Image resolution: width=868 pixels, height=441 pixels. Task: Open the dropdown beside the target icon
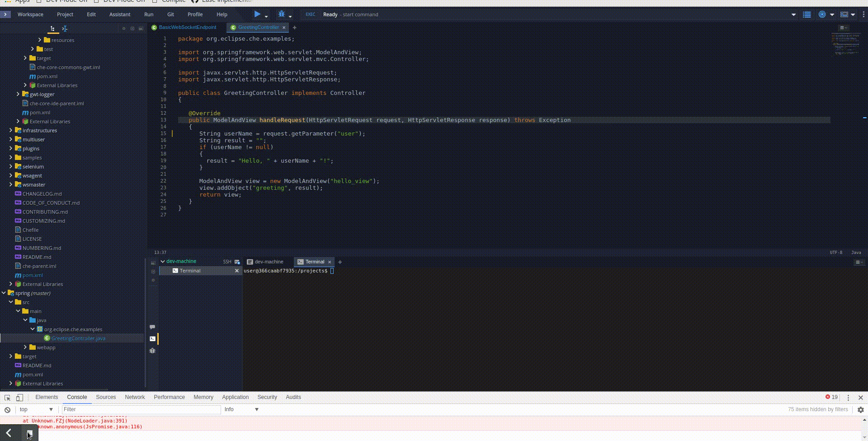point(832,14)
